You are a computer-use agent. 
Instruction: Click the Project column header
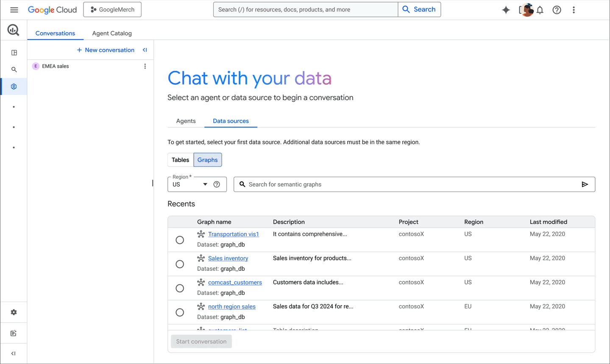[408, 222]
